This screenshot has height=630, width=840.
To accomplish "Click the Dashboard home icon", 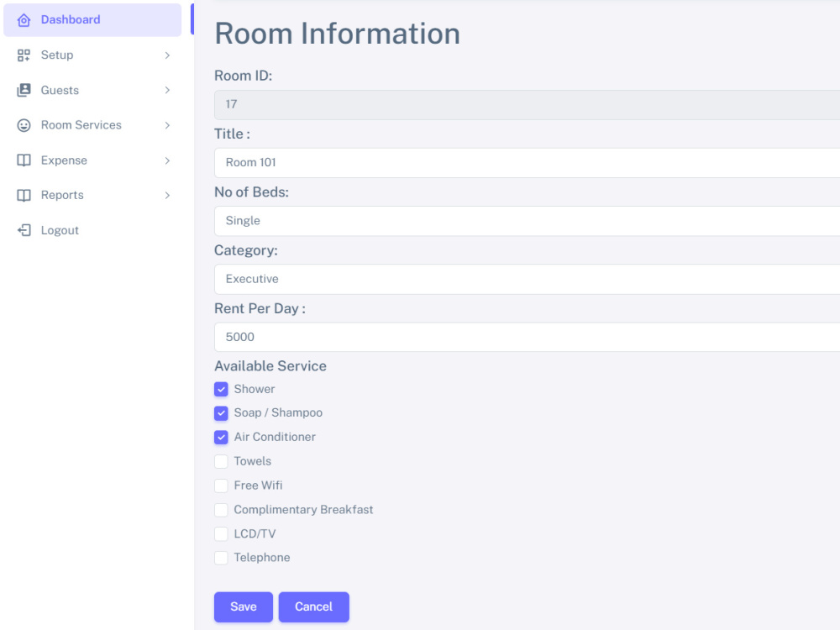I will click(24, 20).
